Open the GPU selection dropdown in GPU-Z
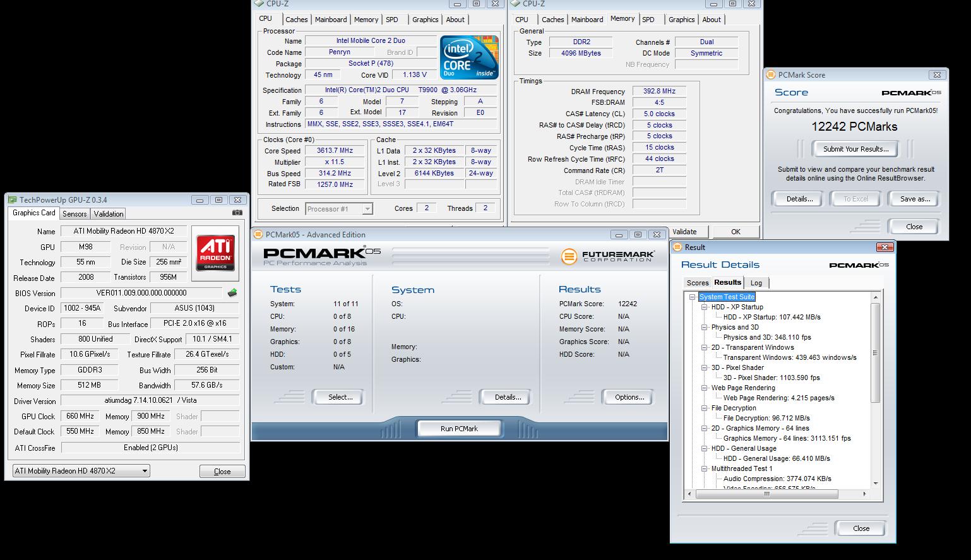 (81, 471)
